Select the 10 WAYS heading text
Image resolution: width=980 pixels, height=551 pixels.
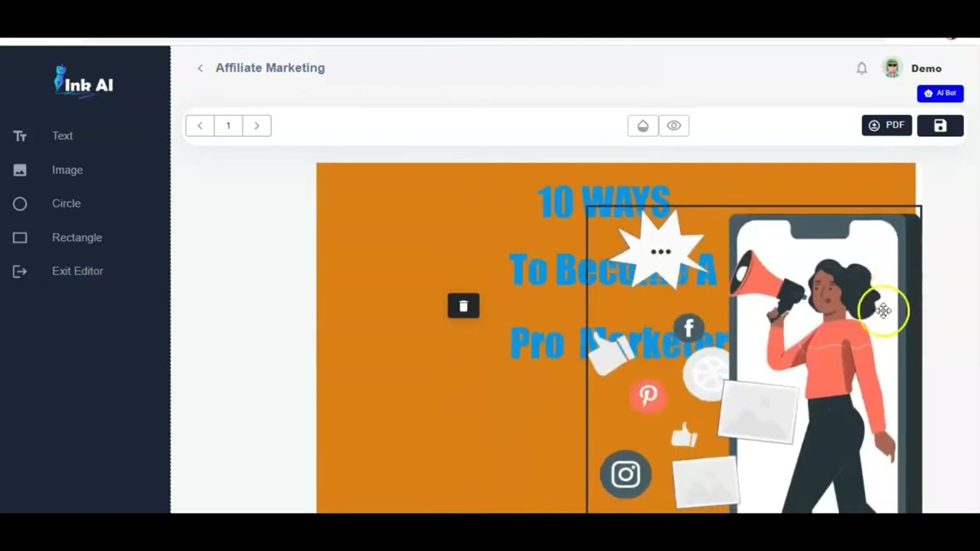[603, 202]
